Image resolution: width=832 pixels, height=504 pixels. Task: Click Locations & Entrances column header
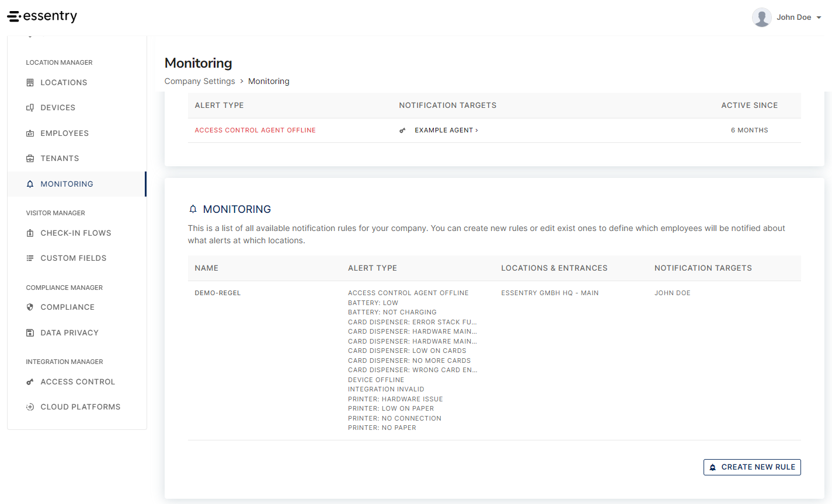[554, 268]
